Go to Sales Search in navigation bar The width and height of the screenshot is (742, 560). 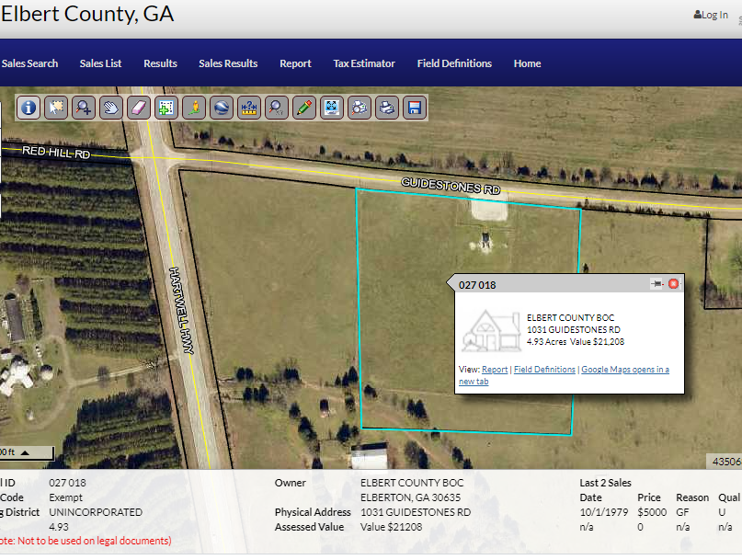tap(29, 63)
